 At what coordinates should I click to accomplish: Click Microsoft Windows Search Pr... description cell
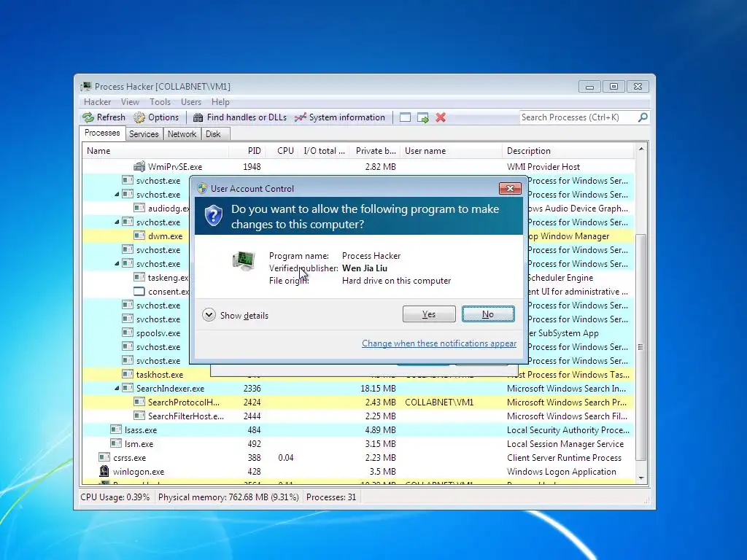pyautogui.click(x=566, y=402)
